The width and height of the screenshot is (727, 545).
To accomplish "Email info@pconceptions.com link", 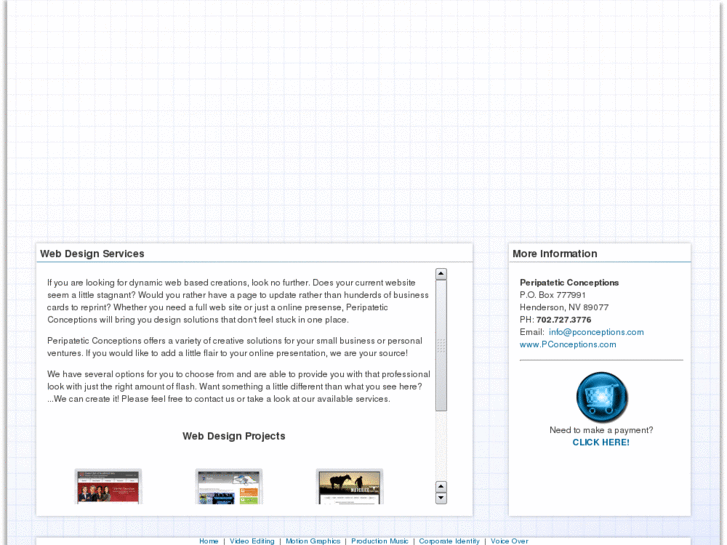I will (596, 332).
